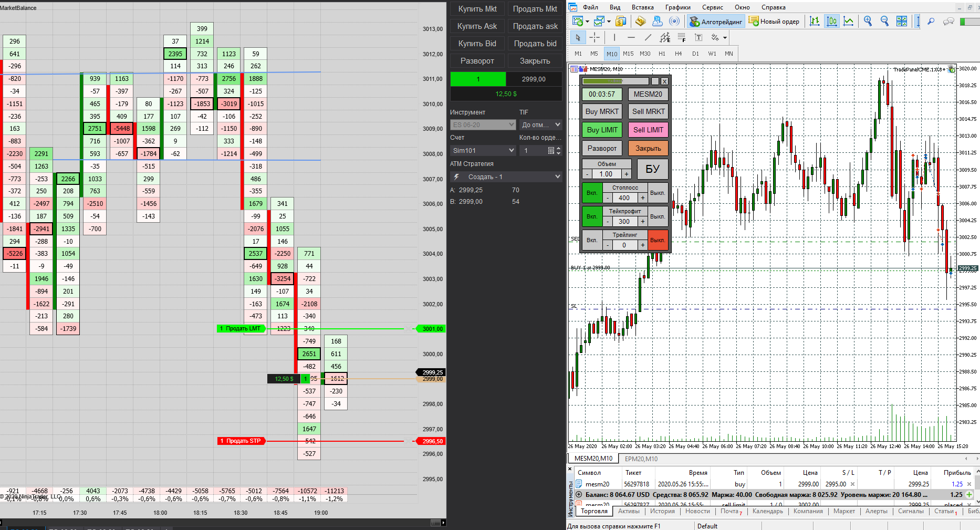980x530 pixels.
Task: Open Market Watch dollar icon
Action: pyautogui.click(x=621, y=22)
